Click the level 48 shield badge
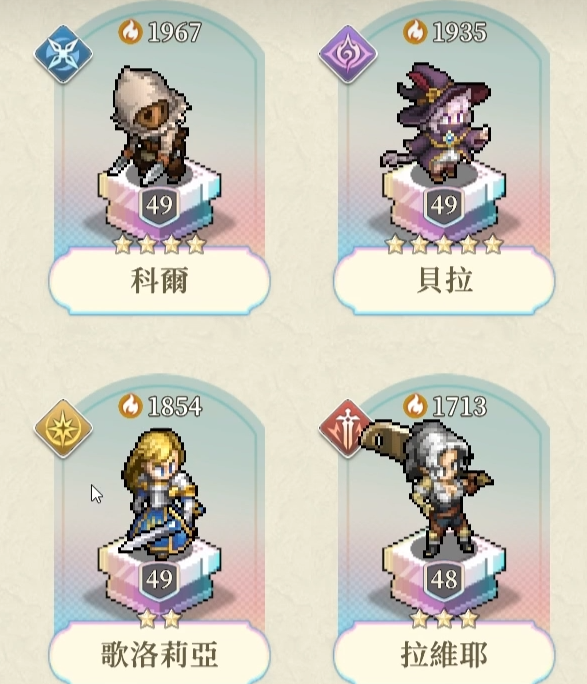 (x=444, y=580)
